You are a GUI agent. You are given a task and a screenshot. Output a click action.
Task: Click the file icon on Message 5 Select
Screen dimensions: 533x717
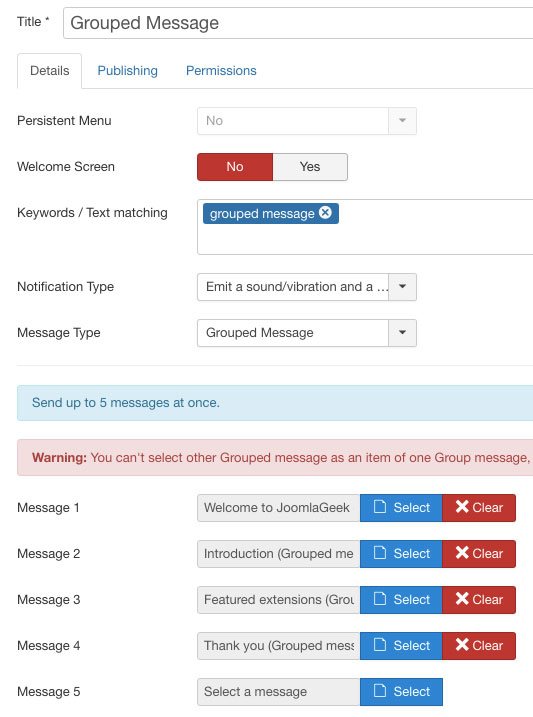click(380, 690)
